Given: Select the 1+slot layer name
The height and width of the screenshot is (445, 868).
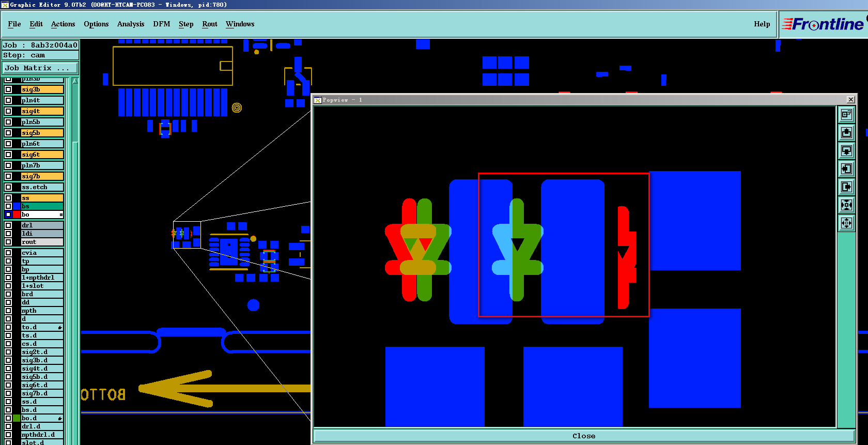Looking at the screenshot, I should (x=42, y=286).
